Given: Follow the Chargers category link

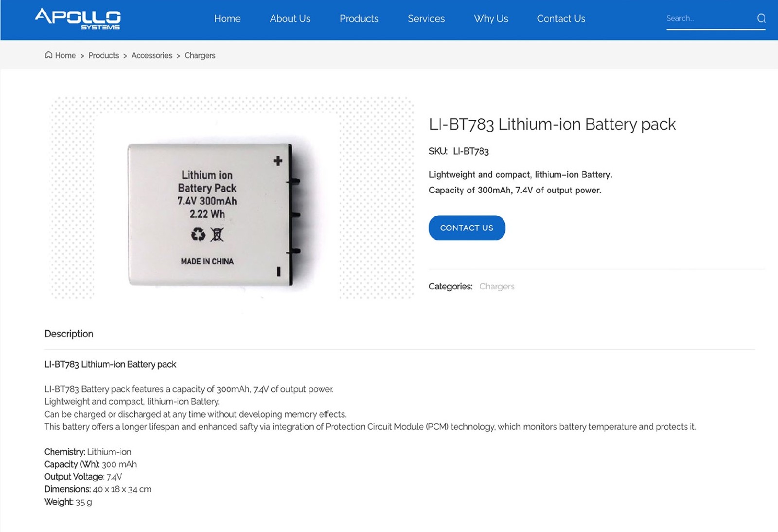Looking at the screenshot, I should [496, 286].
